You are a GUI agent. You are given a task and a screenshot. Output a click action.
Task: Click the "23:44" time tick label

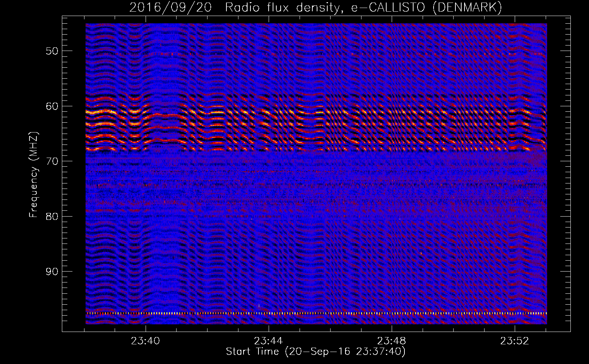269,341
